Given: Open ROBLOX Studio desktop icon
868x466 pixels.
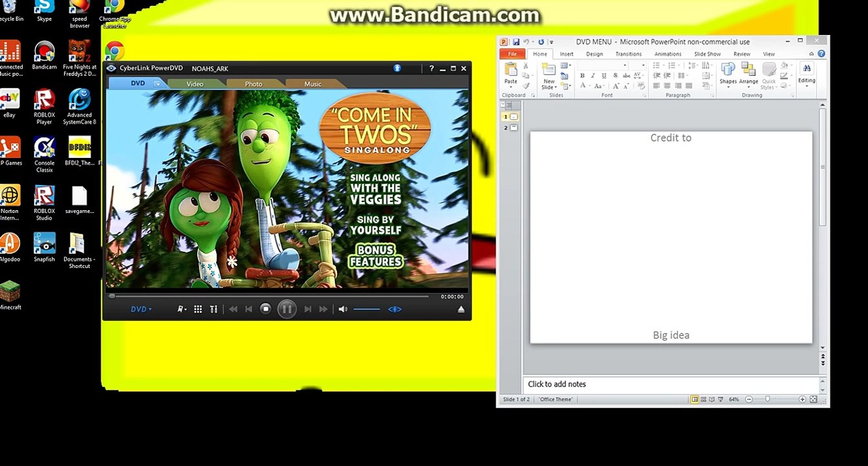Looking at the screenshot, I should [x=44, y=203].
